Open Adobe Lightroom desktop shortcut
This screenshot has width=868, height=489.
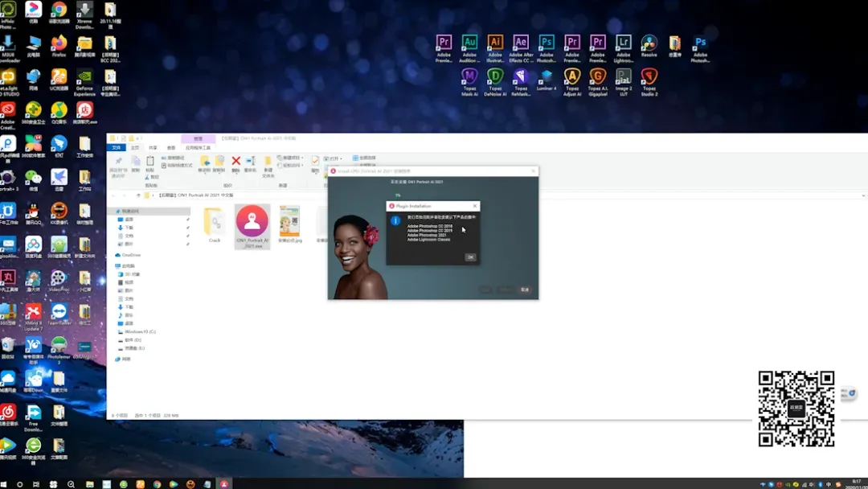[x=624, y=49]
